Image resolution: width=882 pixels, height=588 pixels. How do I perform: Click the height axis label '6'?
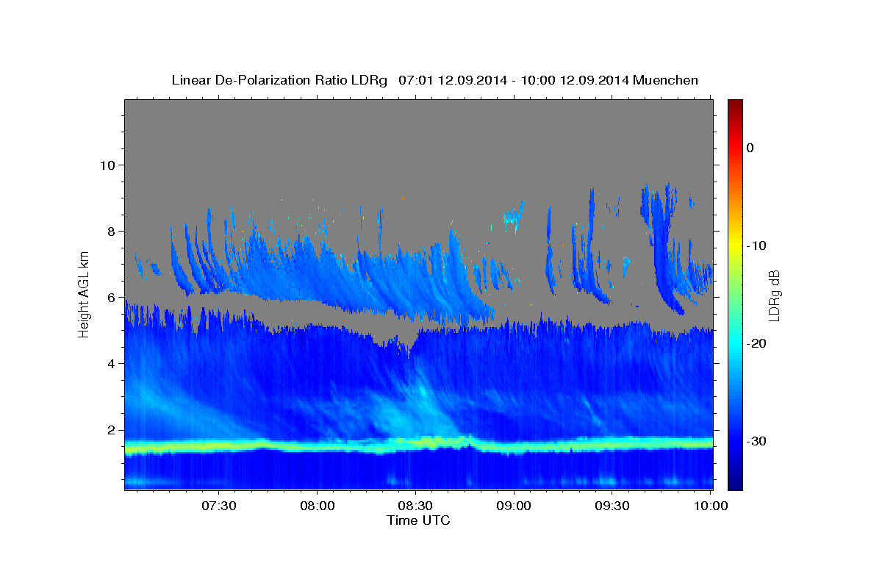pyautogui.click(x=112, y=298)
